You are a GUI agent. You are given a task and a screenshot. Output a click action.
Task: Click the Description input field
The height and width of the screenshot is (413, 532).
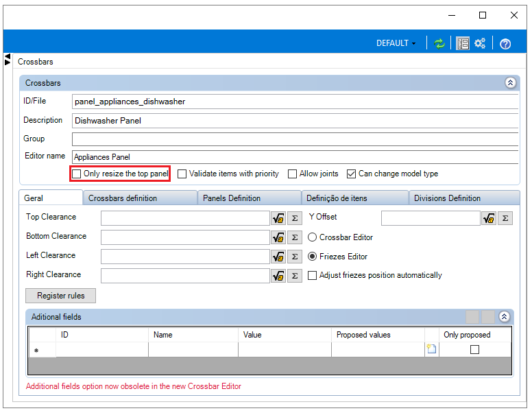[295, 121]
